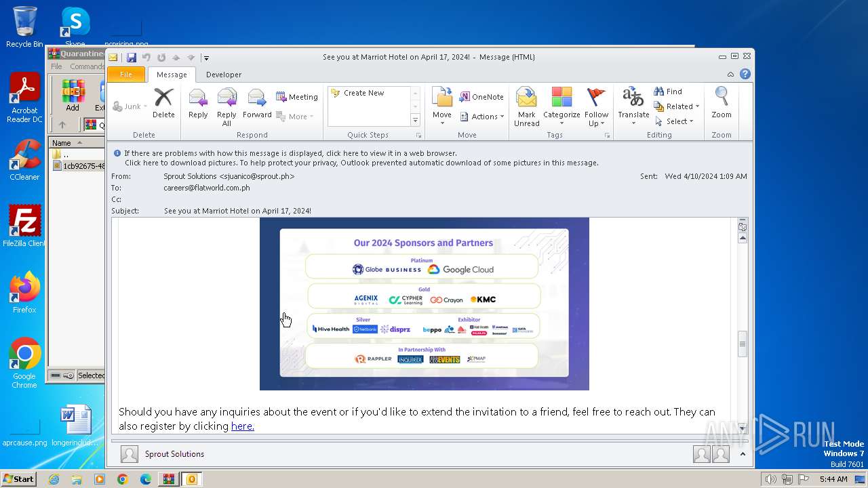Viewport: 868px width, 488px height.
Task: Forward this message
Action: [x=257, y=104]
